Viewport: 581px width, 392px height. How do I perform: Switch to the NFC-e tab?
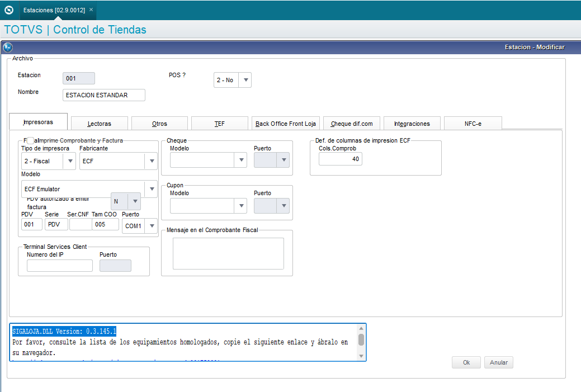(x=473, y=124)
